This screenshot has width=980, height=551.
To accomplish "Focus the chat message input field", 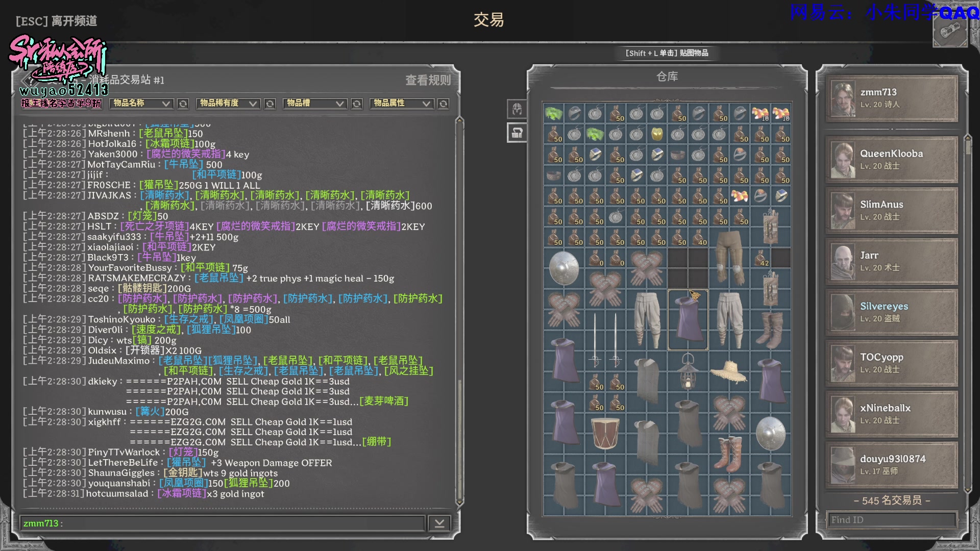I will coord(222,523).
